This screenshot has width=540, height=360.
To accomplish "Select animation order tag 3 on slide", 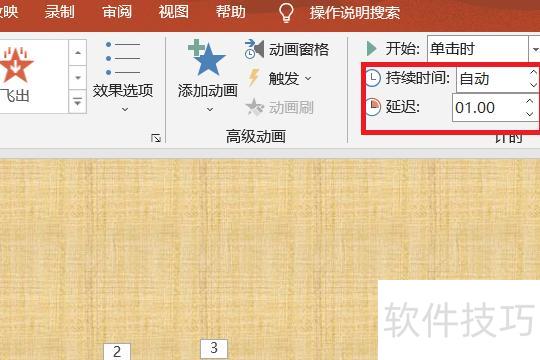I will [x=214, y=348].
